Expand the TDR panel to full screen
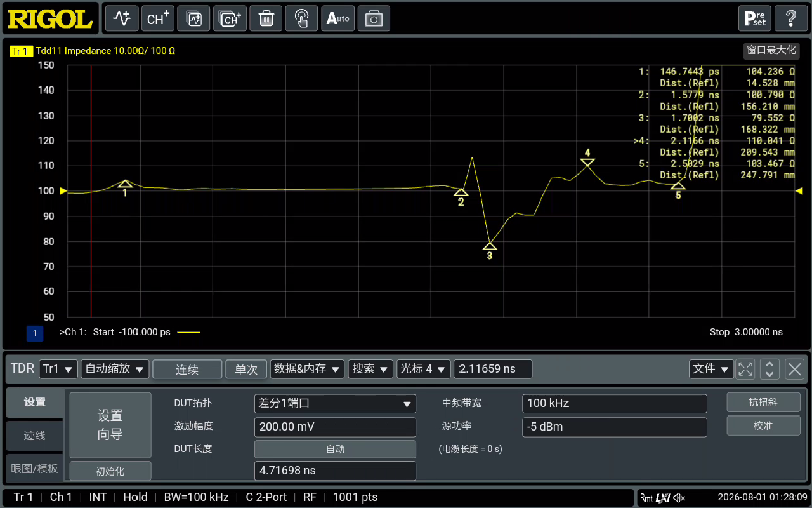The height and width of the screenshot is (508, 812). tap(745, 369)
